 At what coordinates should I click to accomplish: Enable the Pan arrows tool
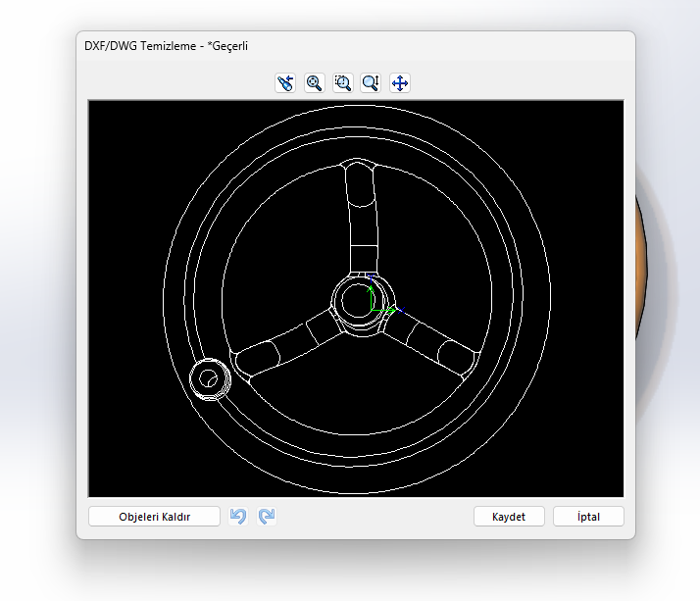[x=400, y=83]
